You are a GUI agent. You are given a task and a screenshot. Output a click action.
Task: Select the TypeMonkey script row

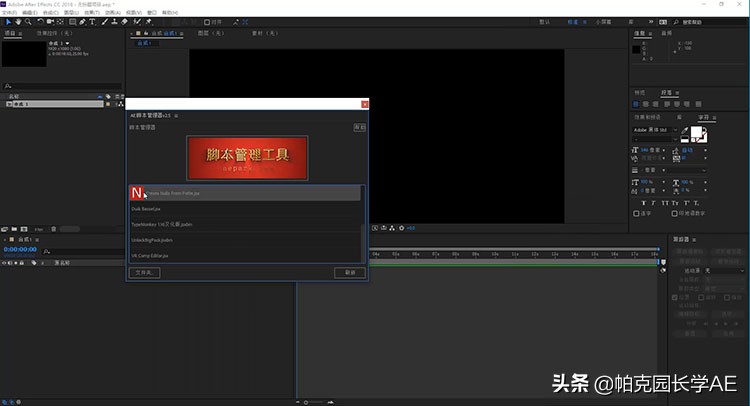point(245,224)
